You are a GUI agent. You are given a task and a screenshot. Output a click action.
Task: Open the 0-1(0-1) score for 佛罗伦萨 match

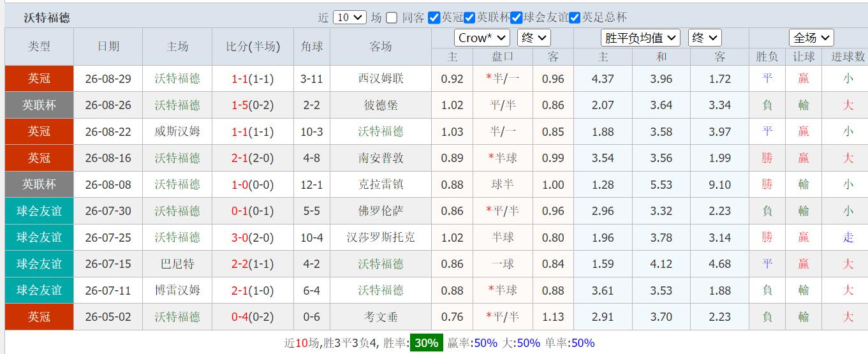(253, 211)
